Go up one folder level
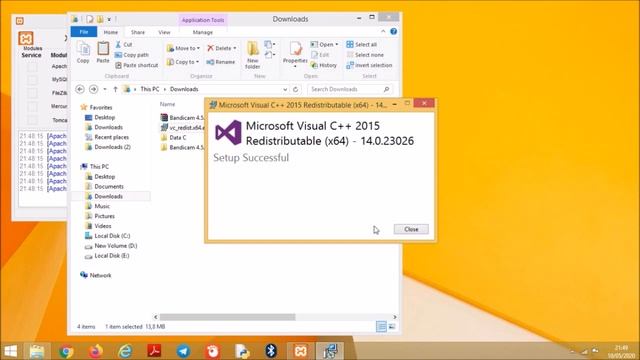The height and width of the screenshot is (360, 640). pyautogui.click(x=116, y=89)
